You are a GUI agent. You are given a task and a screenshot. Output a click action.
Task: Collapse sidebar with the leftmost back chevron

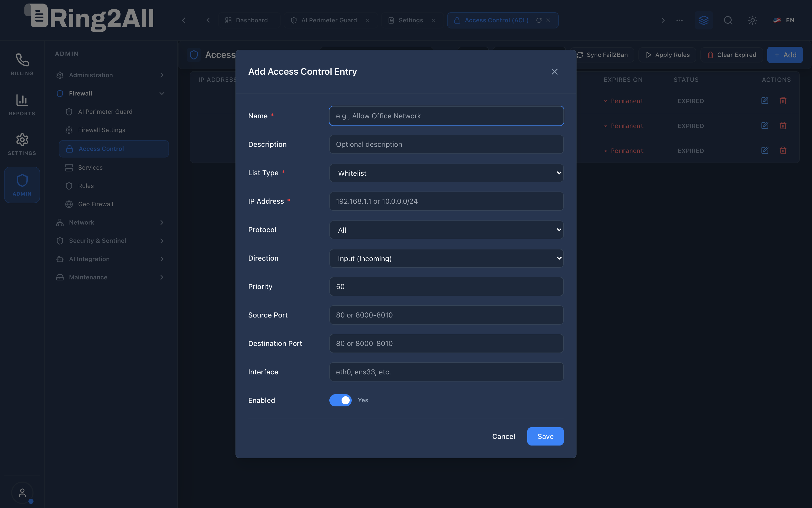(184, 20)
